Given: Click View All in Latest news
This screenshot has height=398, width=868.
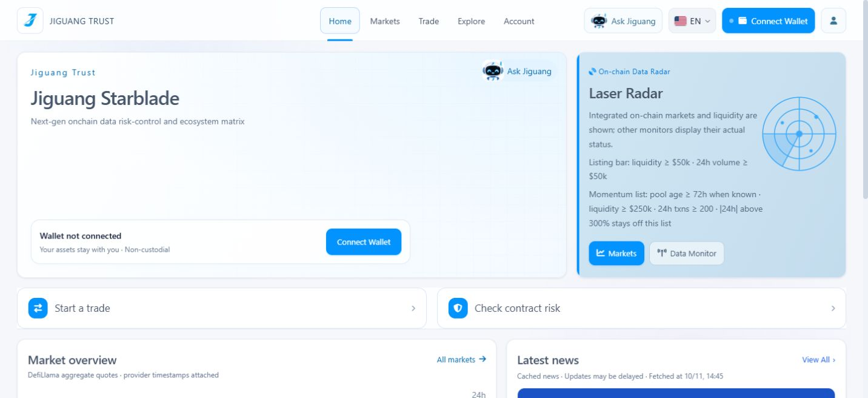Looking at the screenshot, I should [x=819, y=360].
